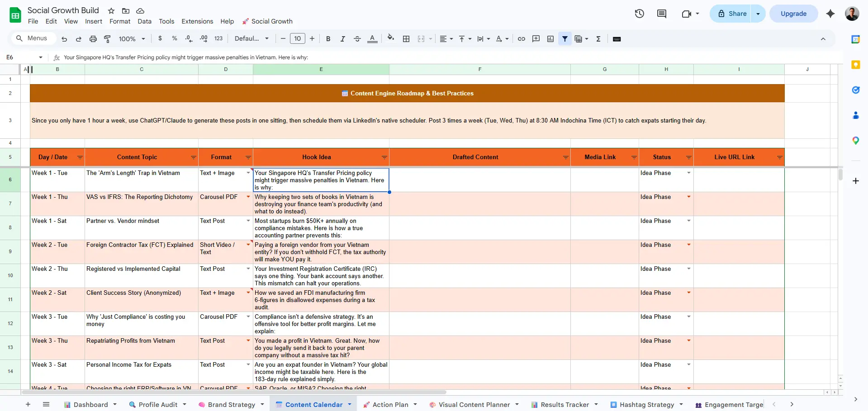
Task: Open the Data menu
Action: coord(144,21)
